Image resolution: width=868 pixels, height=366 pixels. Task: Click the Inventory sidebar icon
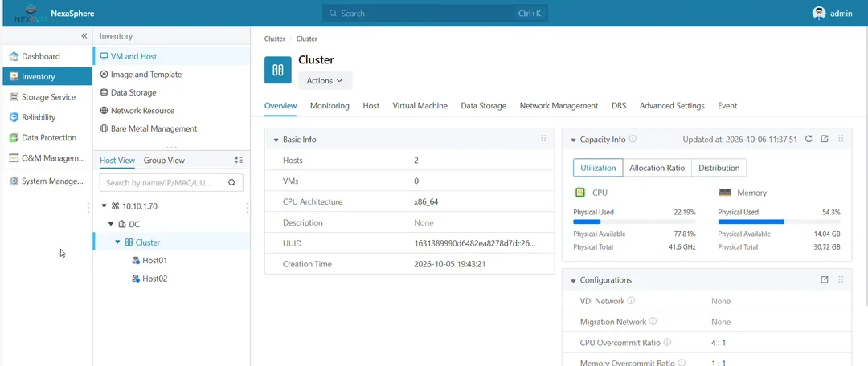pos(14,77)
